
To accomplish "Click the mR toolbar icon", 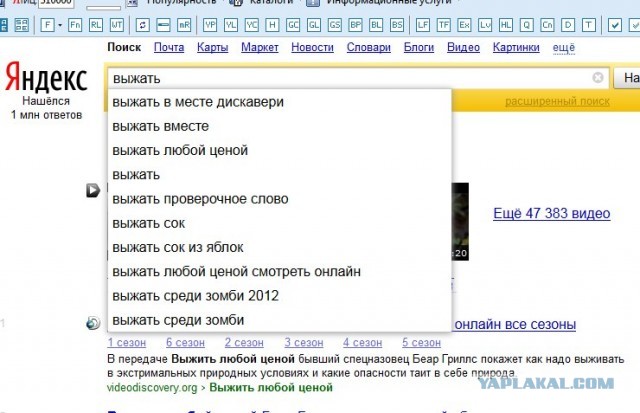I will coord(184,25).
